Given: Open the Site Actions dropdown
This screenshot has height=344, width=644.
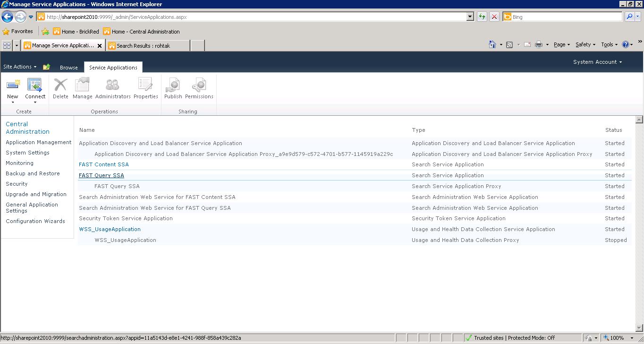Looking at the screenshot, I should point(20,67).
